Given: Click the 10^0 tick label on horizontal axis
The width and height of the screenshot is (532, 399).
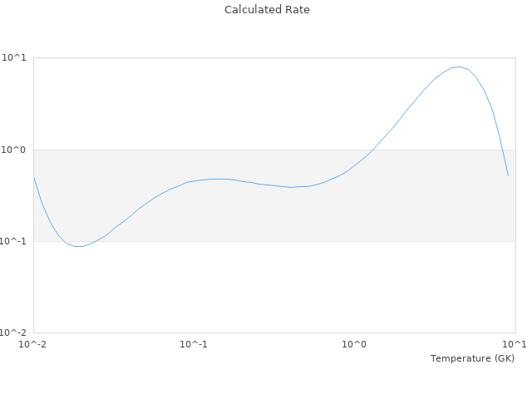Looking at the screenshot, I should [354, 344].
